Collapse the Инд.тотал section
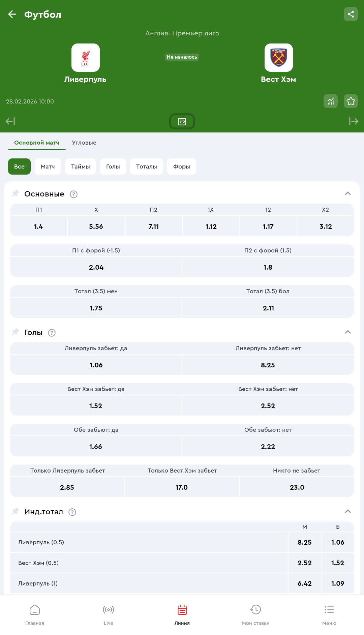The width and height of the screenshot is (364, 635). click(348, 511)
